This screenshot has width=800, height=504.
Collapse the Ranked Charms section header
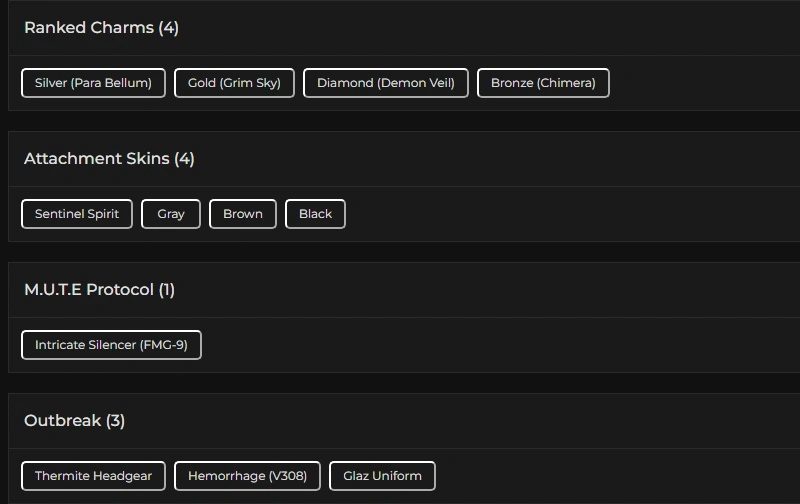tap(89, 28)
